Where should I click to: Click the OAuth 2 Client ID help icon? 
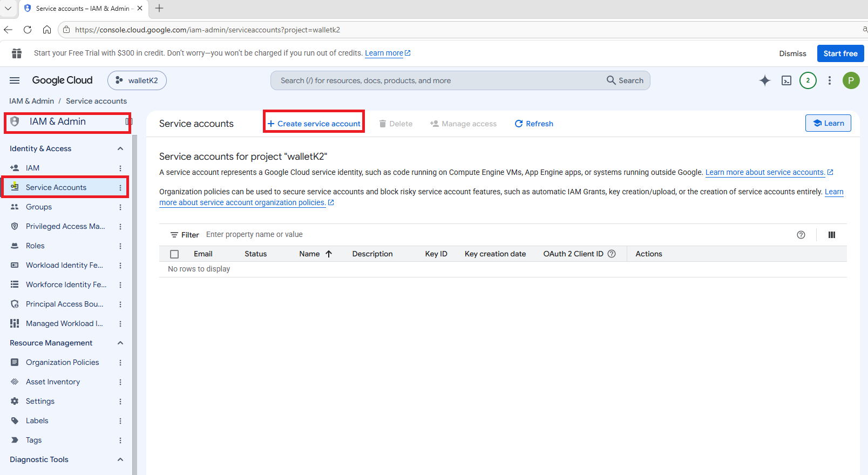pos(612,254)
